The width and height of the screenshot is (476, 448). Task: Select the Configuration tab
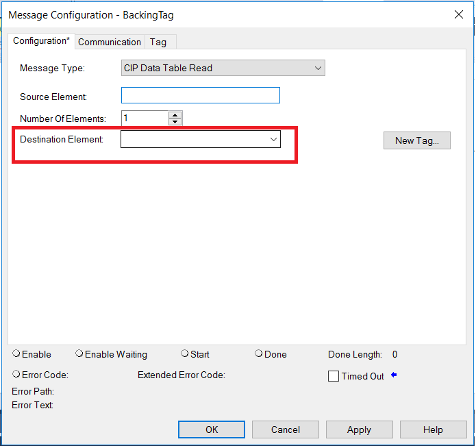(x=41, y=41)
